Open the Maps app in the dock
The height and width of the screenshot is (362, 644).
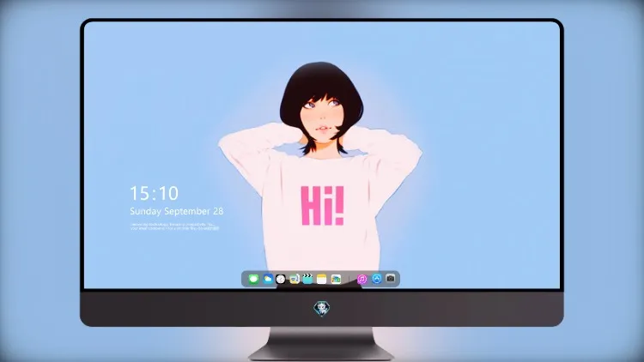[x=295, y=279]
